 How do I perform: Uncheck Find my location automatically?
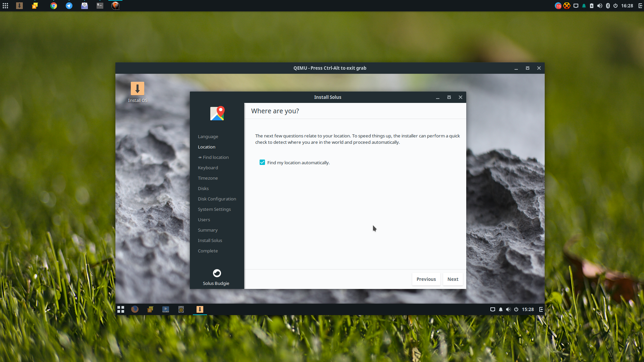262,163
